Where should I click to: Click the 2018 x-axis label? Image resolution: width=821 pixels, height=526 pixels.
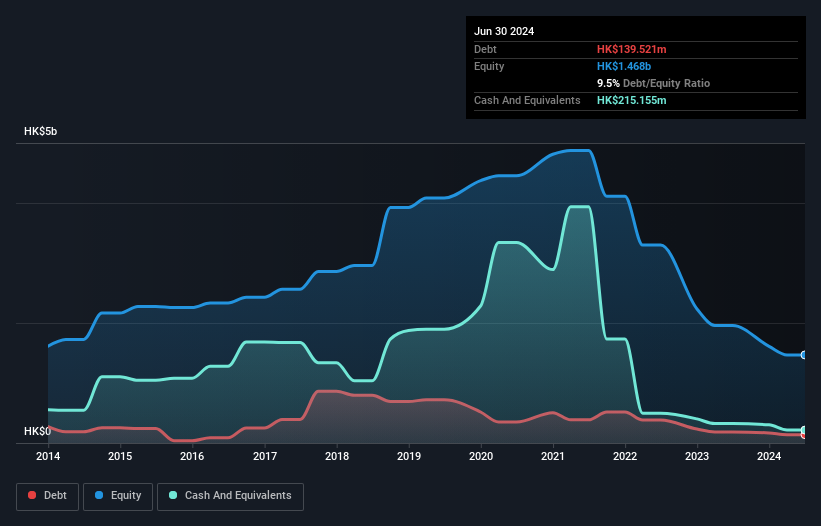point(337,456)
